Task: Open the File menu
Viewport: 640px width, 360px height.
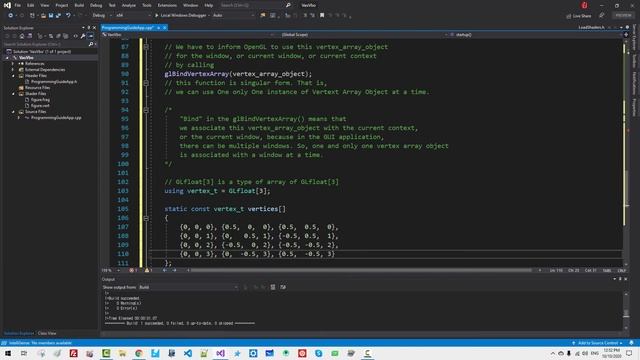Action: [18, 5]
